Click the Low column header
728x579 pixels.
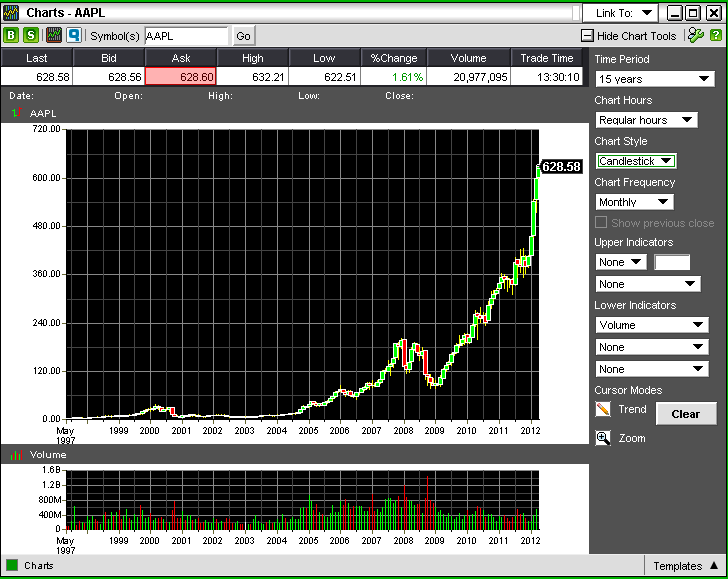[325, 58]
